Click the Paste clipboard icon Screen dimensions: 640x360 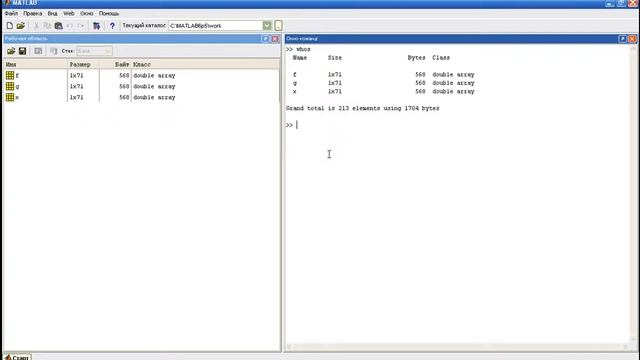59,26
